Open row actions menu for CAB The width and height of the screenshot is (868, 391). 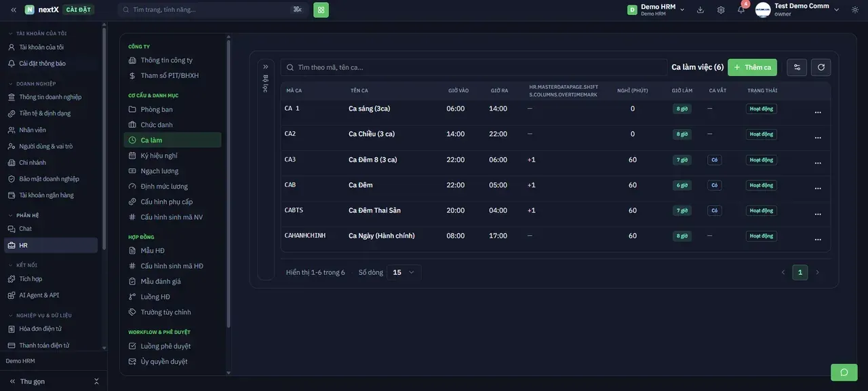818,188
